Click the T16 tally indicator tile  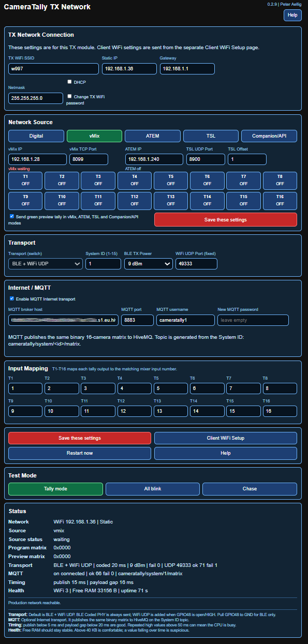tap(280, 200)
